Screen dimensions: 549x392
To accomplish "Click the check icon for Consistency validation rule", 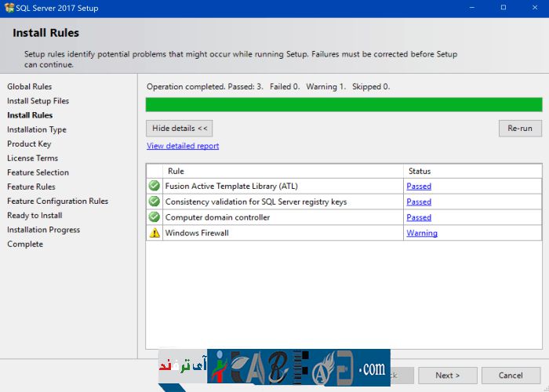I will coord(154,201).
